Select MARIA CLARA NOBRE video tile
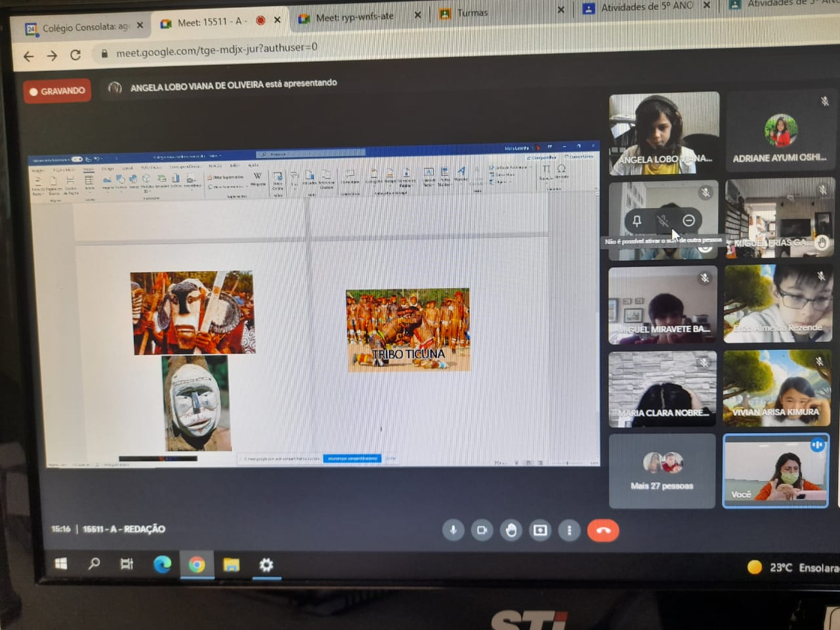The image size is (840, 630). click(662, 389)
